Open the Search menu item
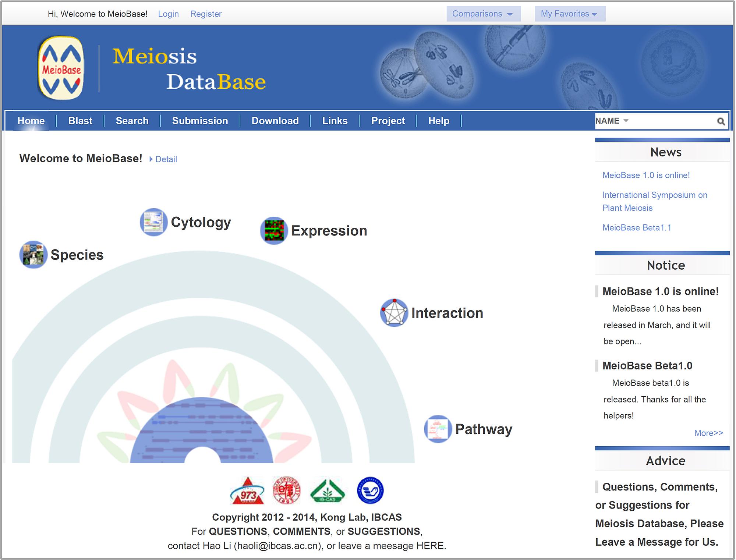 tap(132, 121)
